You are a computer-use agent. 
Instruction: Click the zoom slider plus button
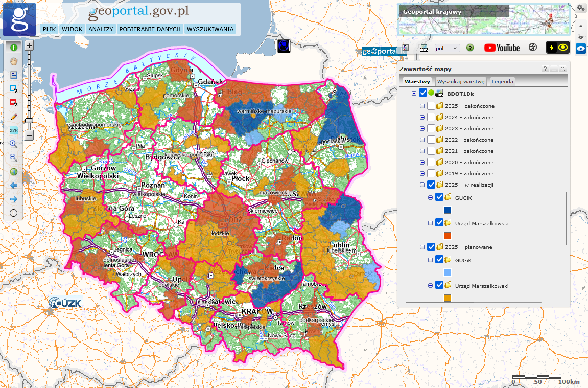tap(29, 45)
